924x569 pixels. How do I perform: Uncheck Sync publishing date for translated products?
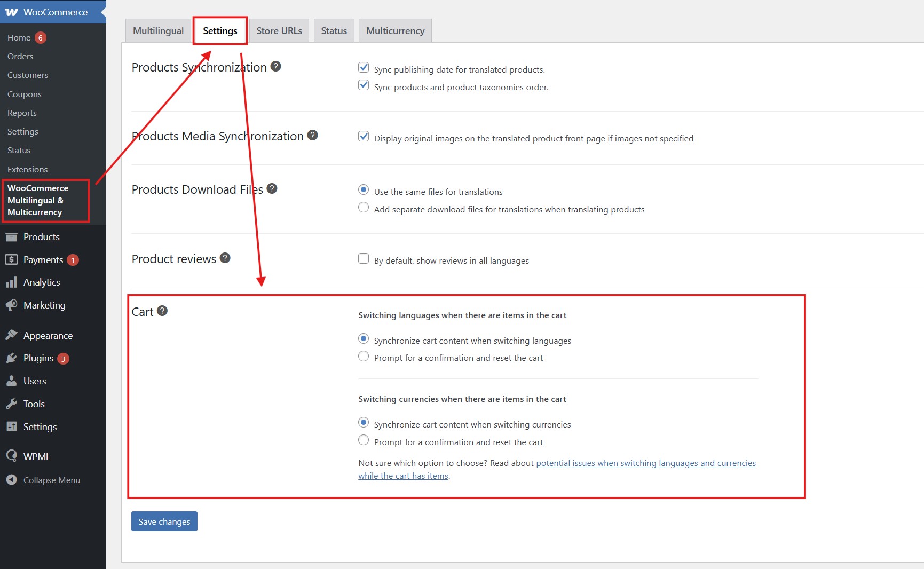364,67
